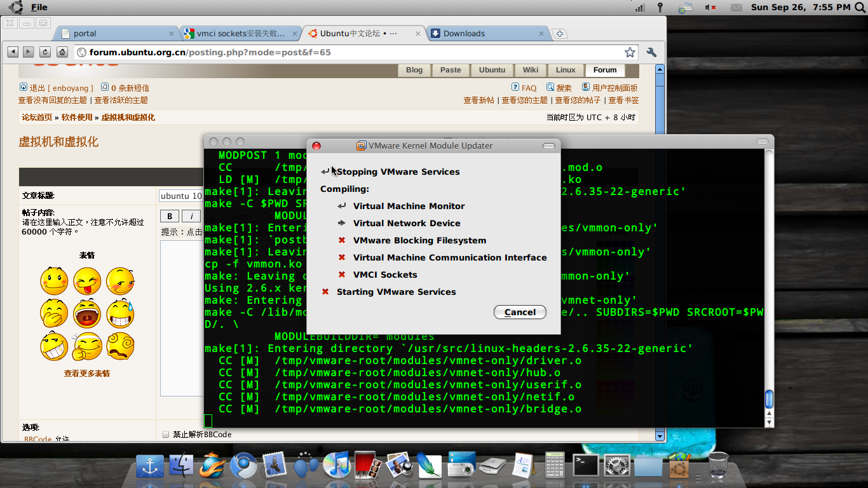
Task: Open 查看书签 link
Action: click(623, 100)
